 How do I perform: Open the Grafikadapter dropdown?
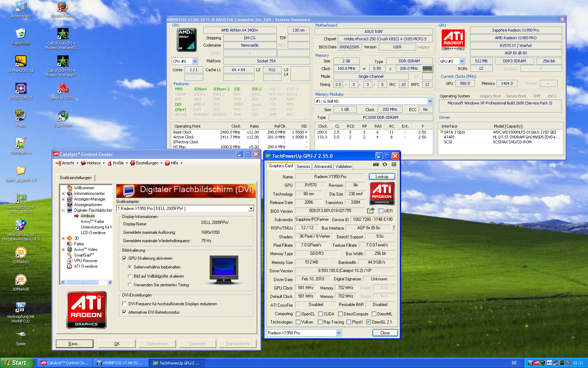point(251,209)
